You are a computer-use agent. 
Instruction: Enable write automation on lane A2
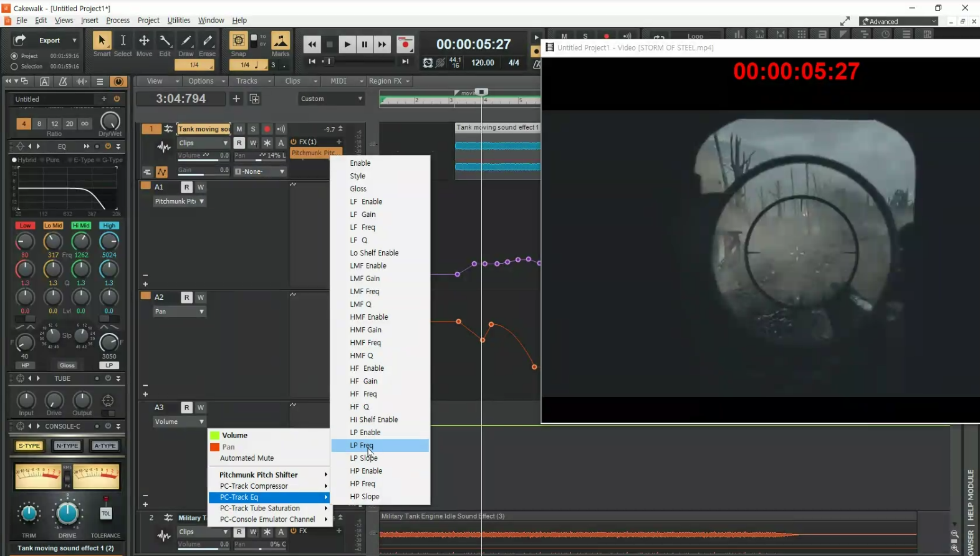(x=201, y=297)
